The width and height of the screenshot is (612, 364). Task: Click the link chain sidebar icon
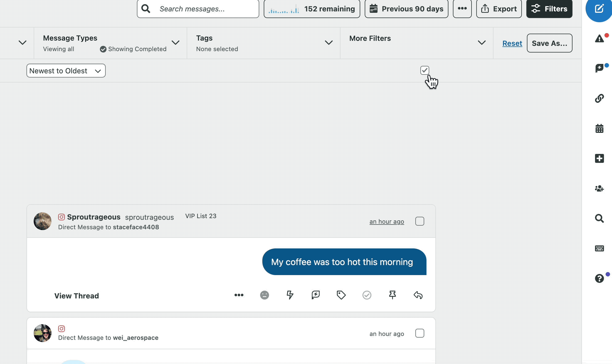coord(599,98)
